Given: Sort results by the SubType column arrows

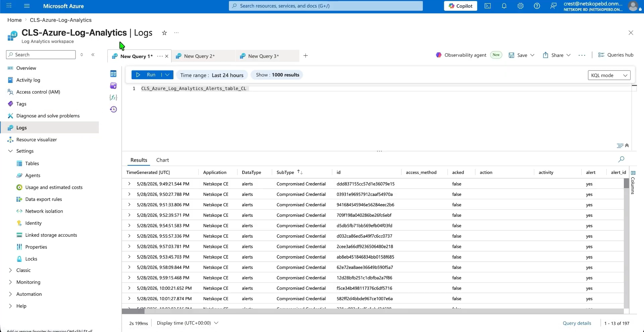Looking at the screenshot, I should 300,172.
